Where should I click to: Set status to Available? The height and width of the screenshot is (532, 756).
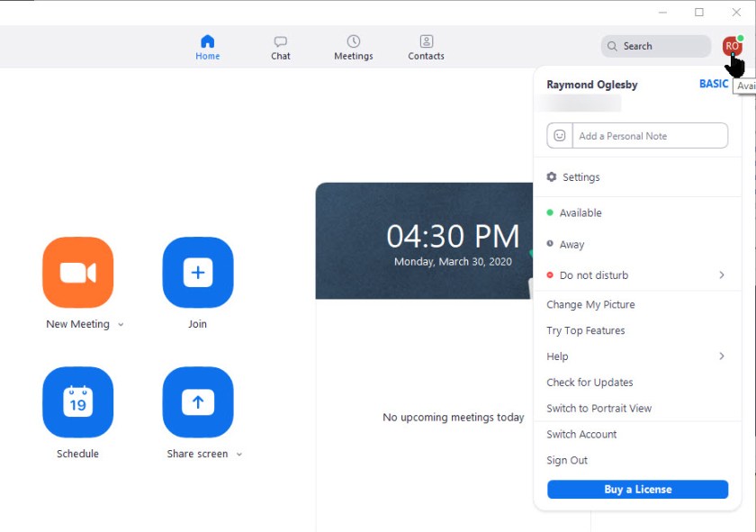(580, 213)
